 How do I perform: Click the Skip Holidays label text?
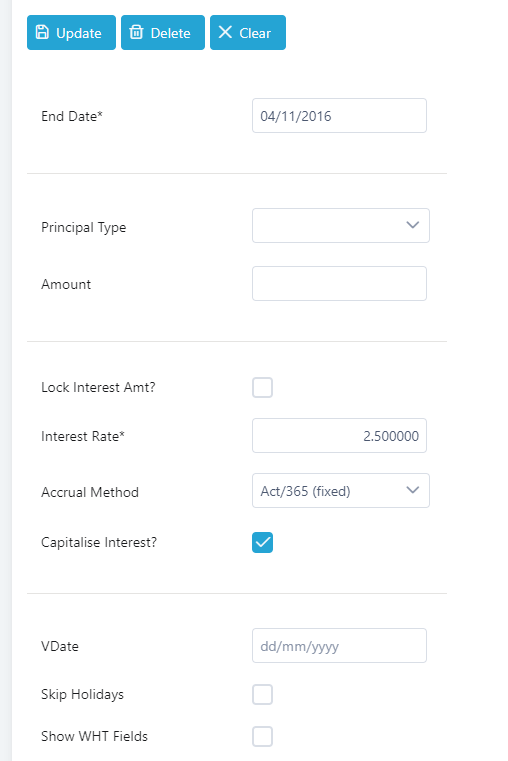coord(82,695)
